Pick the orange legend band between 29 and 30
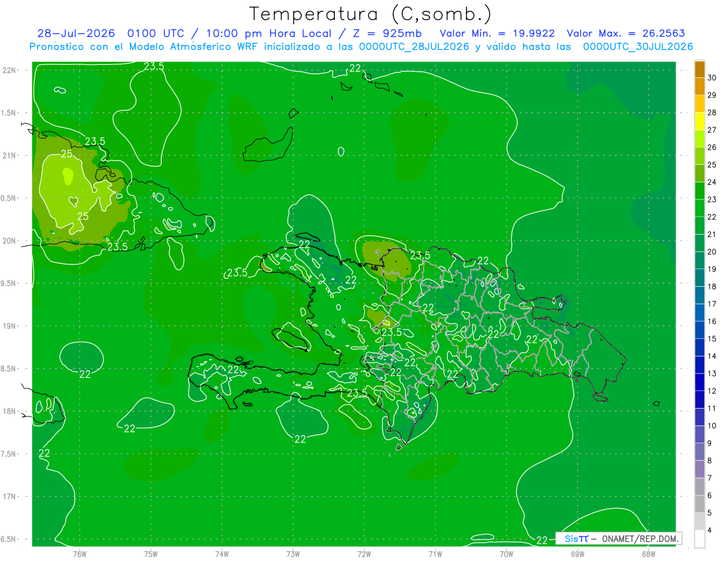728x562 pixels. pos(699,87)
